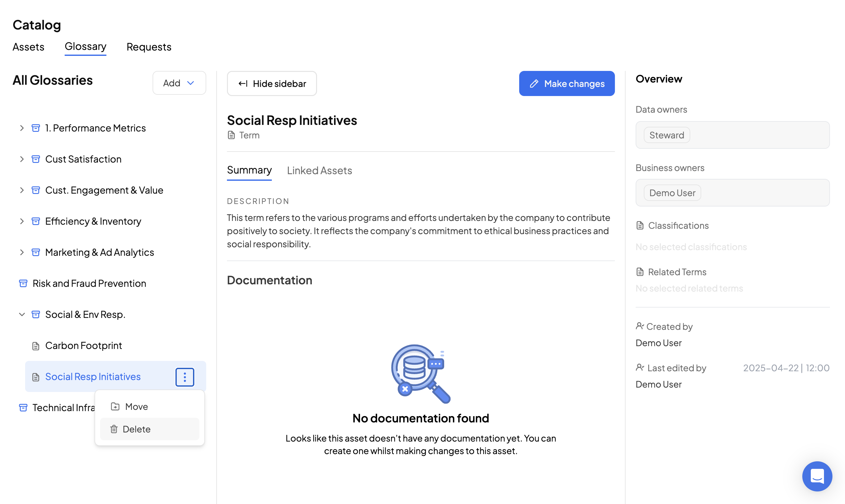The image size is (845, 504).
Task: Click the Hide sidebar button
Action: 272,83
